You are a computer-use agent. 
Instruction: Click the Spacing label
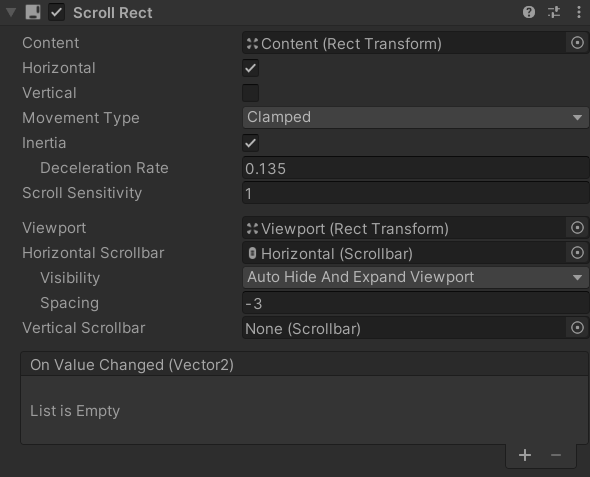(x=70, y=303)
